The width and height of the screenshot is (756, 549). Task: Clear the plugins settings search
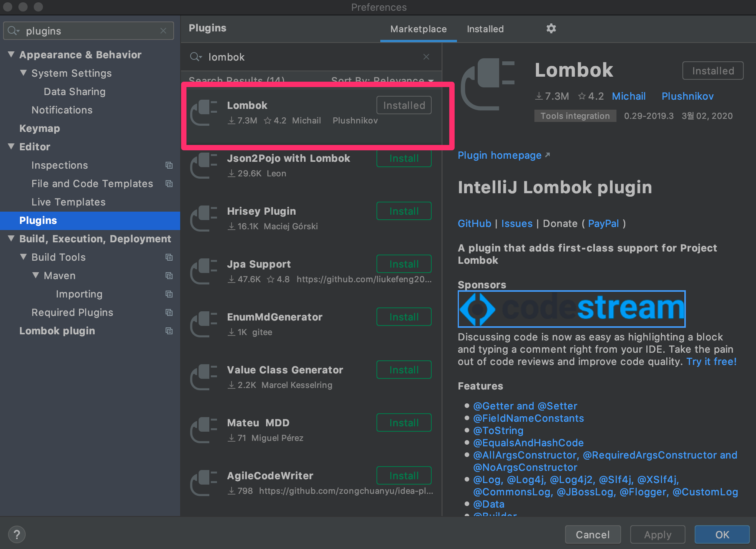point(163,31)
